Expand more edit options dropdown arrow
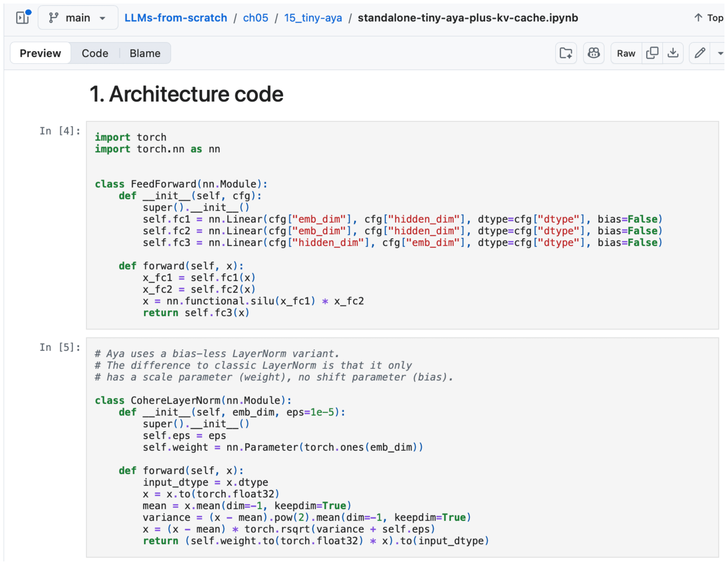Image resolution: width=728 pixels, height=565 pixels. [720, 53]
